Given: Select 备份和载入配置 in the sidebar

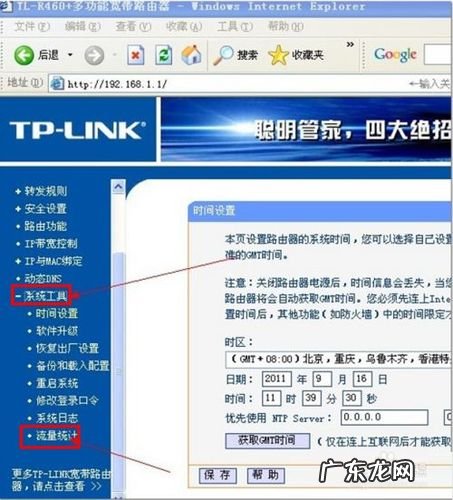Looking at the screenshot, I should (69, 366).
